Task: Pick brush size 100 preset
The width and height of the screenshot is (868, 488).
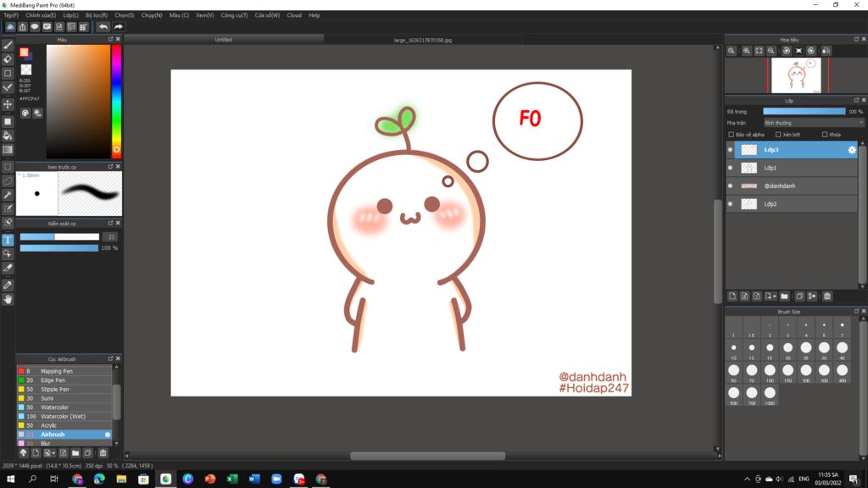Action: (x=770, y=373)
